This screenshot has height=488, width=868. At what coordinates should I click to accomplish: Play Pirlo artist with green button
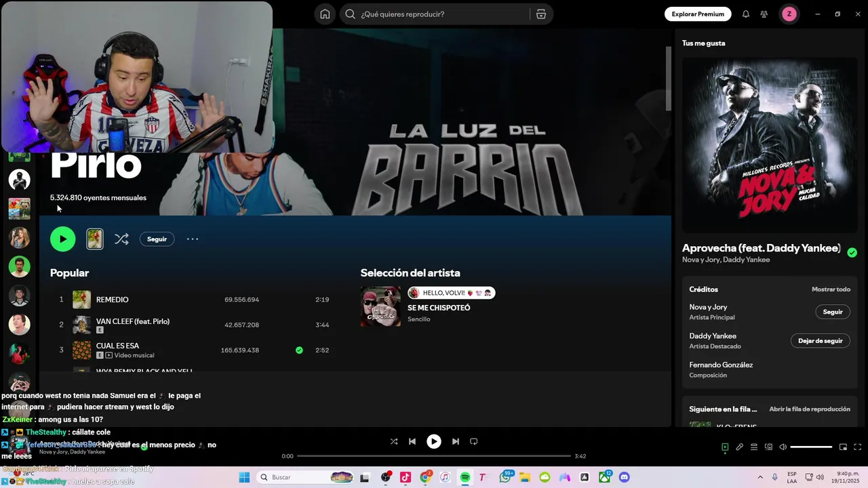tap(62, 239)
